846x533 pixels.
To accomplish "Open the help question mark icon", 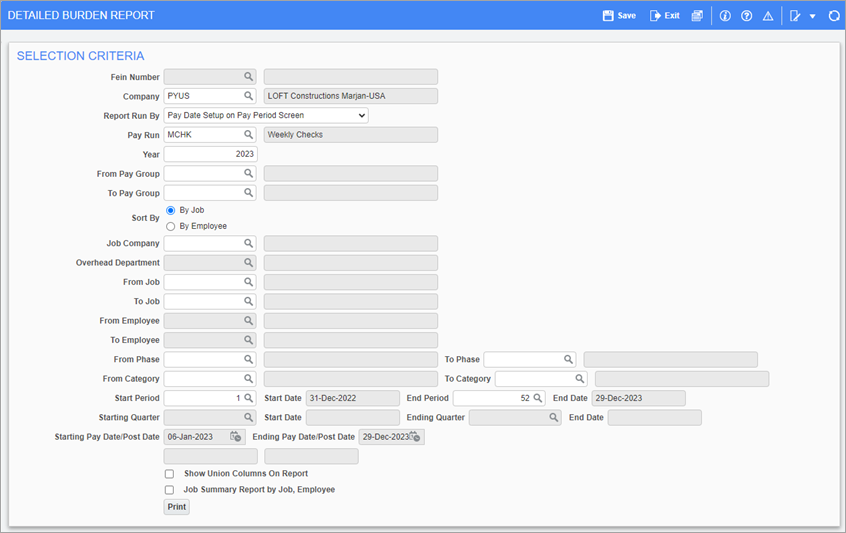I will point(747,16).
